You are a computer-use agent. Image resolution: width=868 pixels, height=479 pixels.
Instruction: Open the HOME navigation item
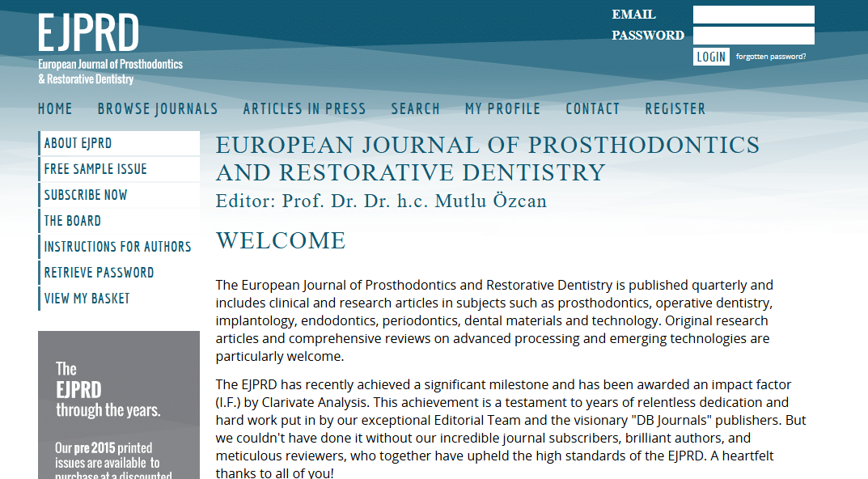[x=55, y=108]
